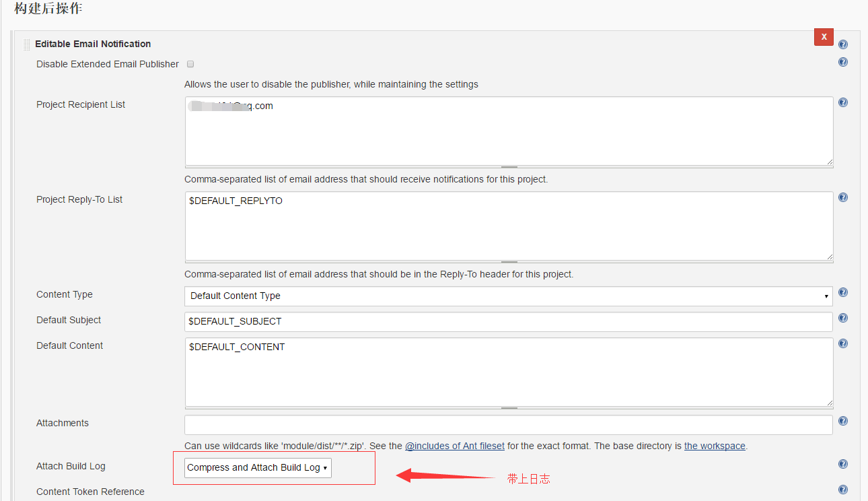Click into the Default Subject field
The width and height of the screenshot is (868, 501).
(509, 321)
